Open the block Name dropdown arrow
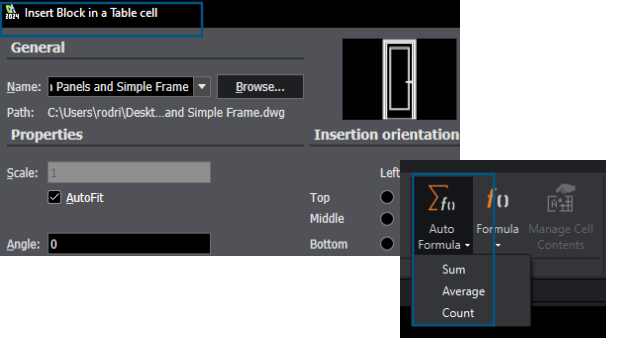Screen dimensions: 640x360 (x=202, y=87)
